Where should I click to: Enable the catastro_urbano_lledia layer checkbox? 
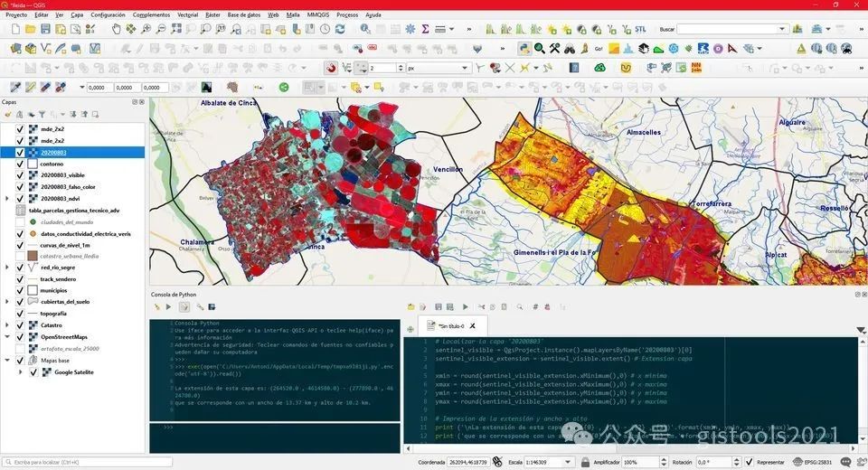(x=20, y=257)
